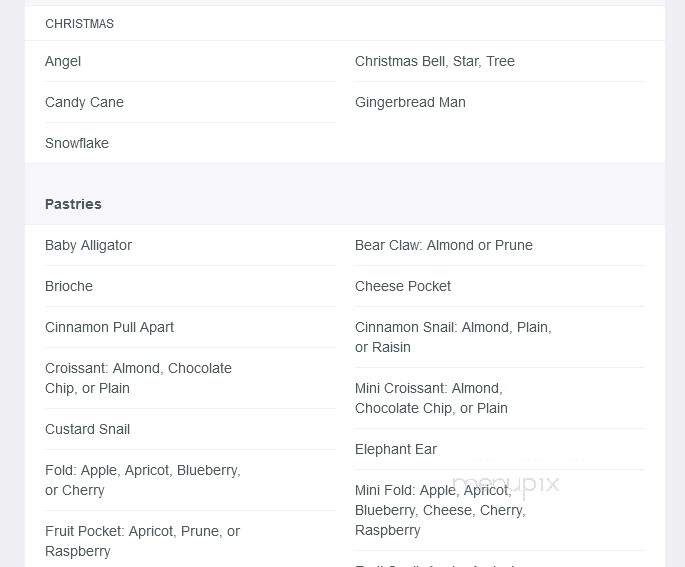
Task: Select Cinnamon Pull Apart item
Action: (109, 327)
